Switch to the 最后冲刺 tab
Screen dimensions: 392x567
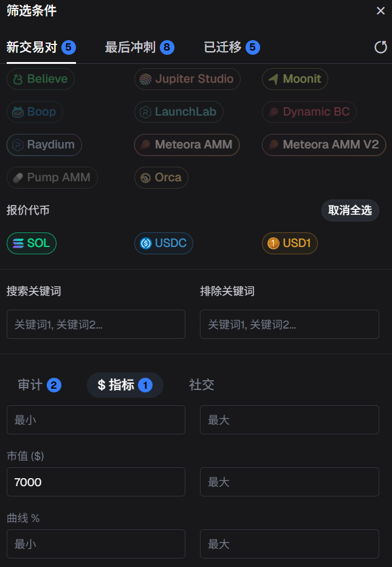(139, 46)
